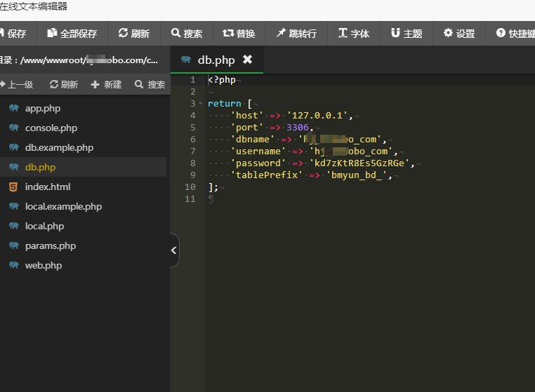The height and width of the screenshot is (392, 535).
Task: Click the HTML5 icon beside index.html
Action: tap(13, 187)
